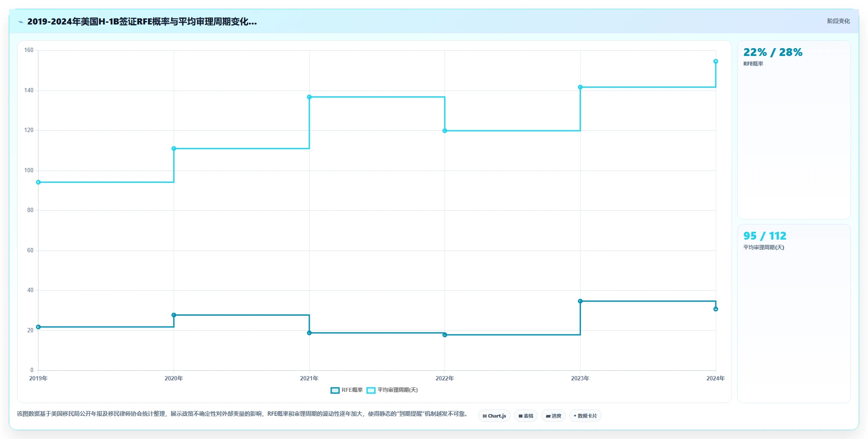This screenshot has height=439, width=868.
Task: Click the 表格 tag pill
Action: pos(526,416)
